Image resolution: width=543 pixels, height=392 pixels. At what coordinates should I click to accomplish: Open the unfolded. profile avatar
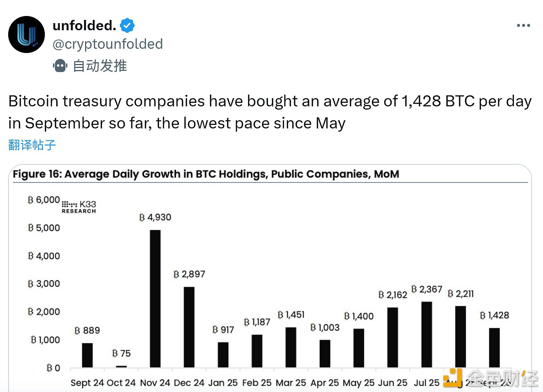click(x=26, y=35)
